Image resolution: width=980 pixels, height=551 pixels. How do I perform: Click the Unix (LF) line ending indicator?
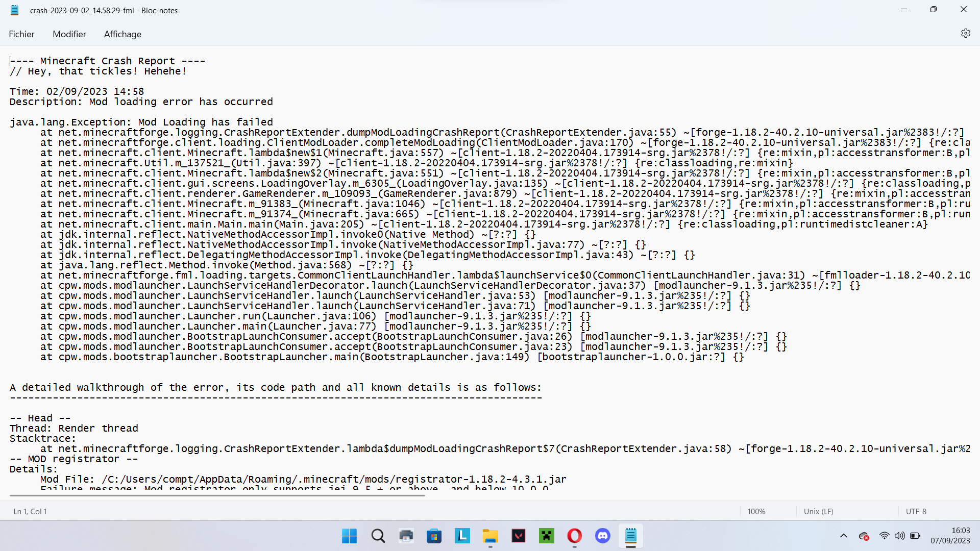(819, 511)
